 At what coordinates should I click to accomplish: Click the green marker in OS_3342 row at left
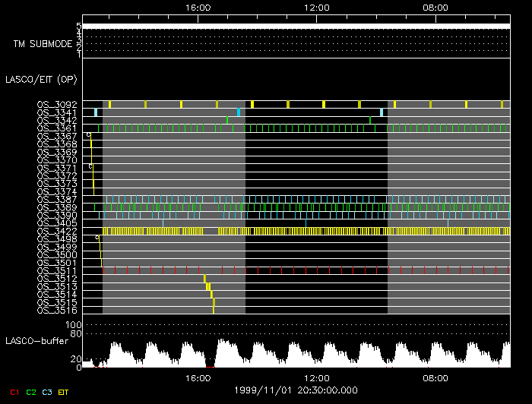(x=227, y=120)
